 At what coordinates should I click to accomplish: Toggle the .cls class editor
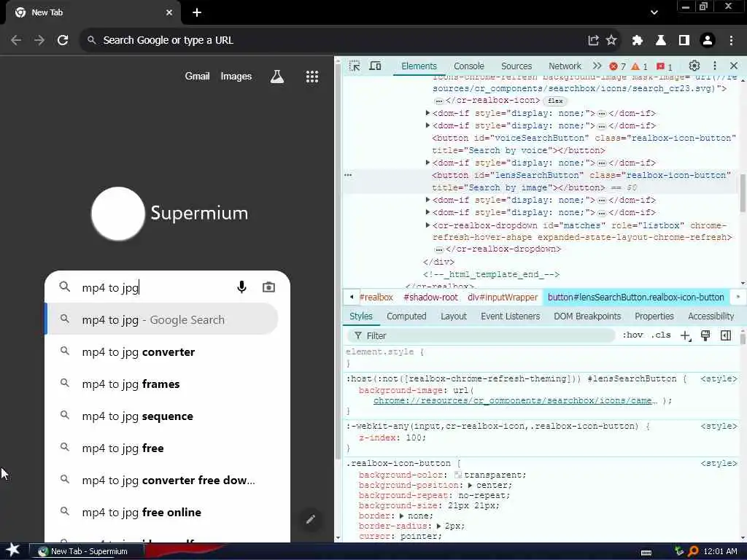pyautogui.click(x=661, y=335)
